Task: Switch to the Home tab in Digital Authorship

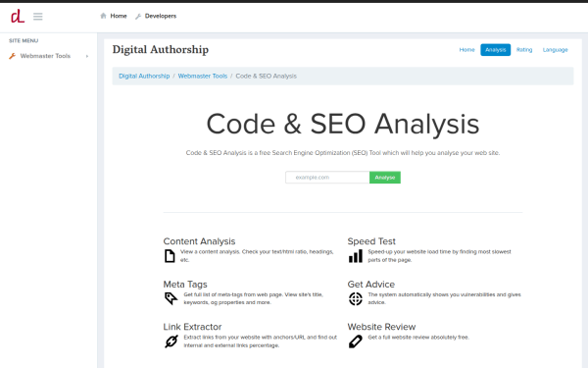Action: 466,50
